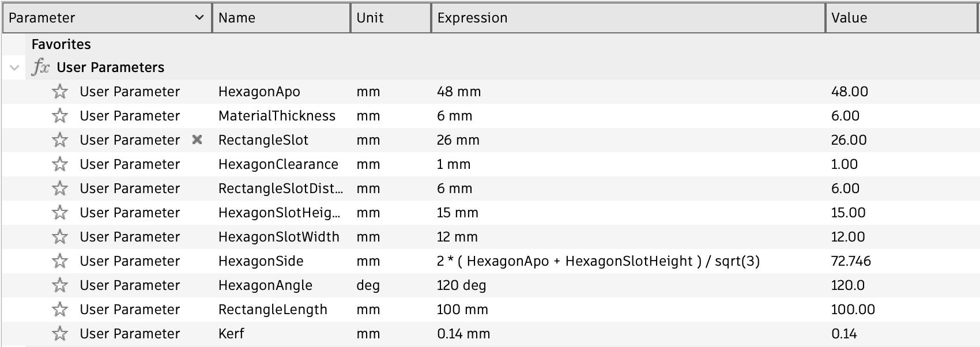
Task: Click the star beside RectangleSlot row
Action: pyautogui.click(x=60, y=140)
